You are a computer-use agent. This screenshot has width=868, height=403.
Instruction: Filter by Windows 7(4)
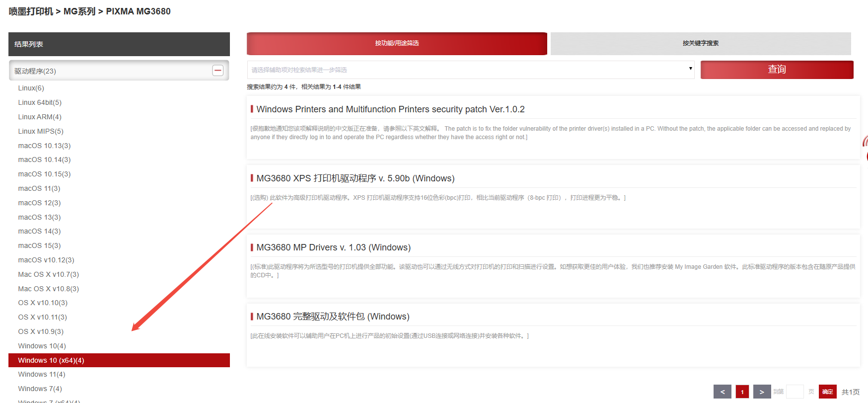coord(40,389)
